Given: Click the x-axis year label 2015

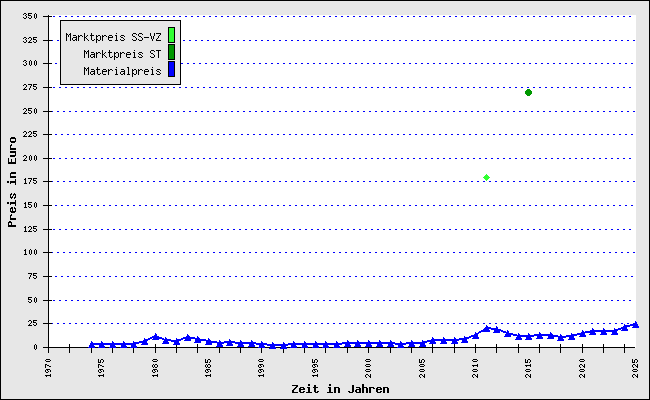Looking at the screenshot, I should (529, 368).
